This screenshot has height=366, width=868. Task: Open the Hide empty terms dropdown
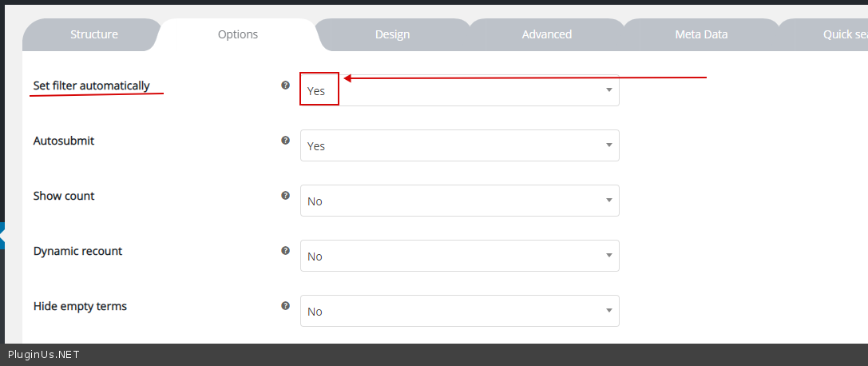pos(459,311)
